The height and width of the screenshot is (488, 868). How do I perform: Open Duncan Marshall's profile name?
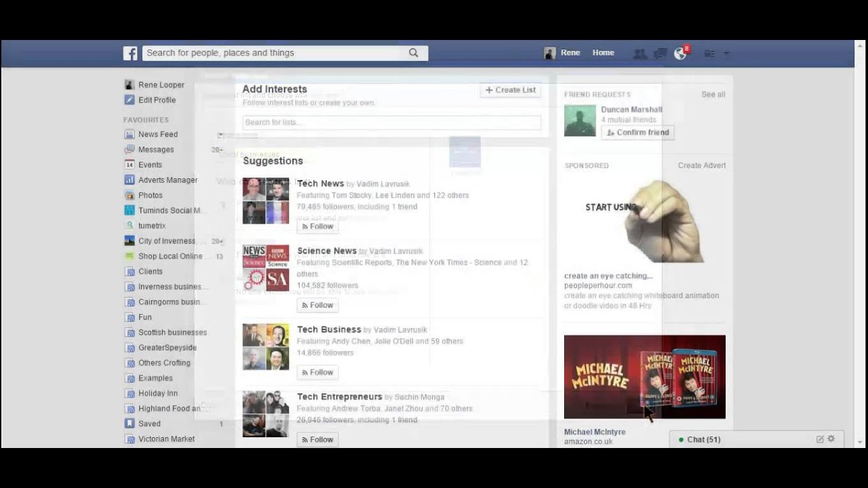point(631,109)
